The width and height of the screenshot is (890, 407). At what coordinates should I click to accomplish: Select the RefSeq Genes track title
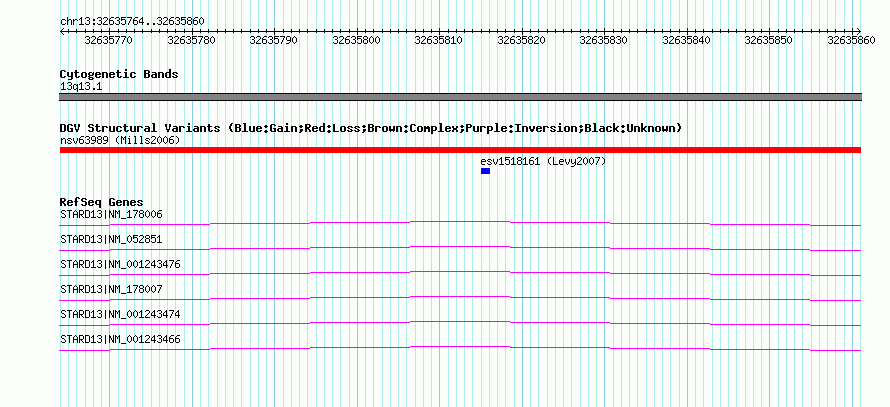point(102,202)
